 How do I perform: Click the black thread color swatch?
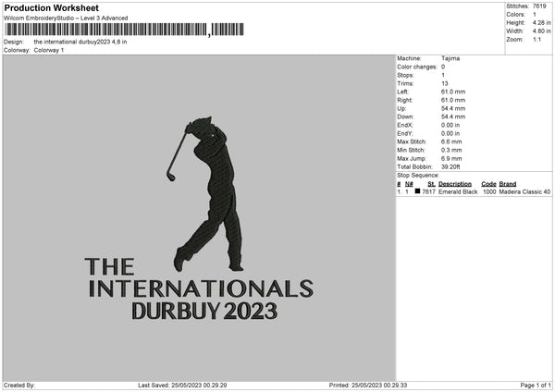point(417,191)
